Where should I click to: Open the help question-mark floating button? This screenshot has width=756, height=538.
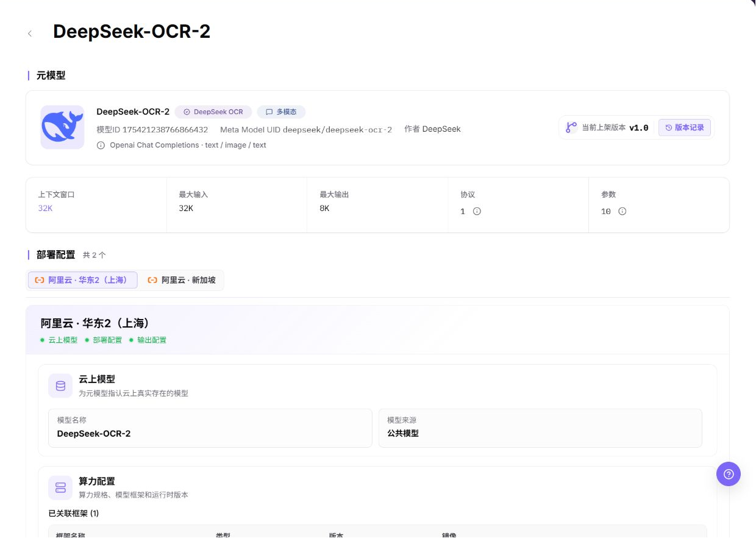point(728,474)
